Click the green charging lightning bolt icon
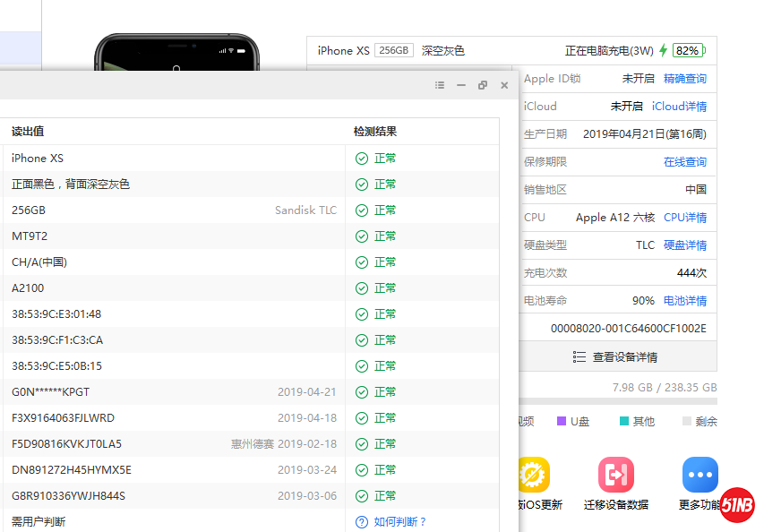Image resolution: width=764 pixels, height=532 pixels. [x=663, y=51]
